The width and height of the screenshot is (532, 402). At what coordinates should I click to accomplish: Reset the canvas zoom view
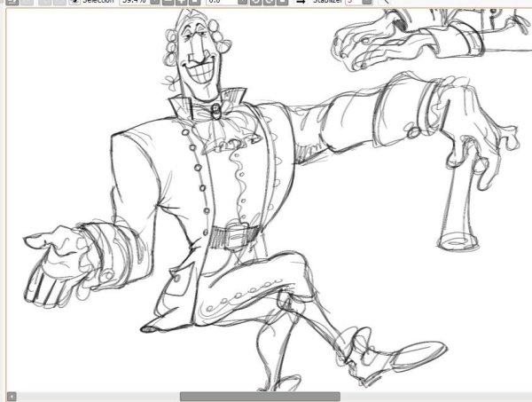tap(194, 3)
